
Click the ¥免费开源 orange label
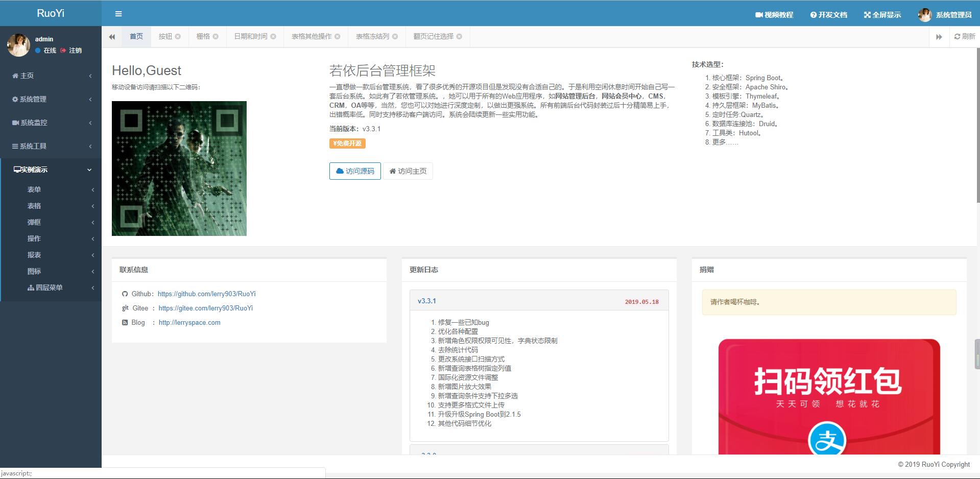347,143
